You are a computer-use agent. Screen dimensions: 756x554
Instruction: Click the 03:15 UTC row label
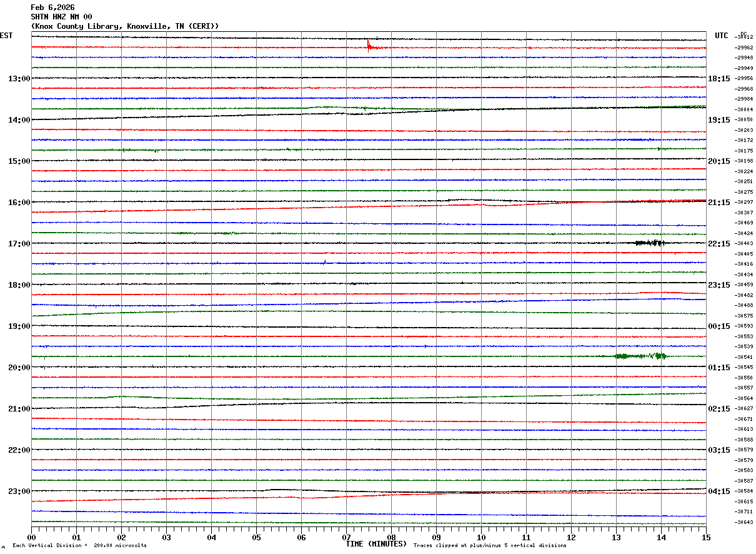719,450
